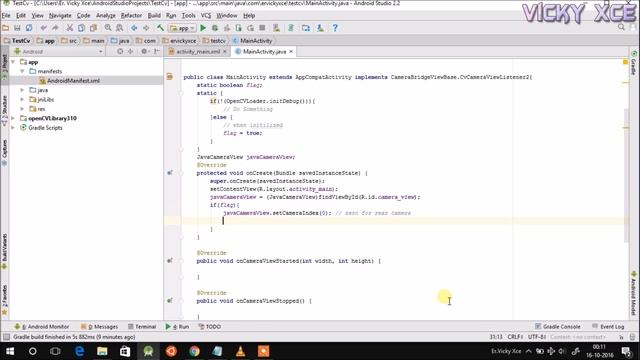Image resolution: width=640 pixels, height=360 pixels.
Task: Open the Event Log
Action: pos(608,327)
